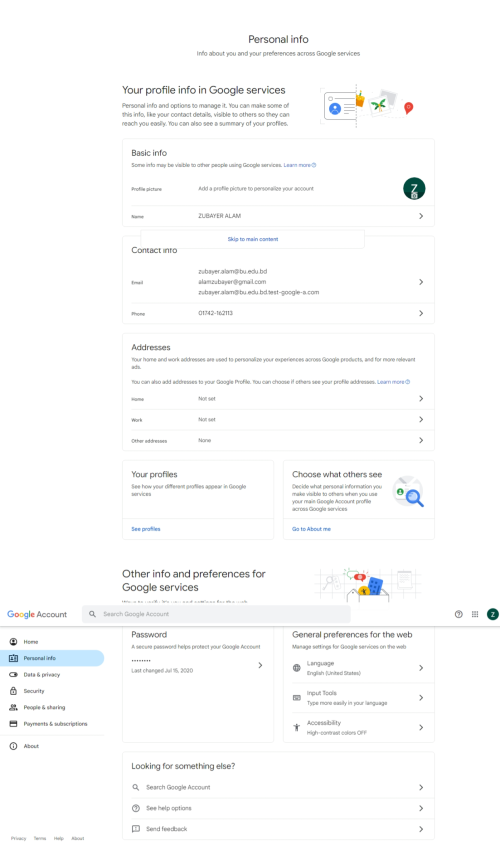The image size is (500, 847).
Task: Open the Google apps grid icon
Action: (x=475, y=614)
